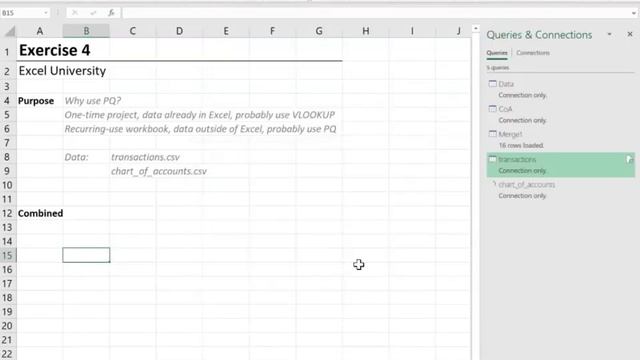
Task: Click the 'Recurring-use workbook' text in row 6
Action: 200,129
